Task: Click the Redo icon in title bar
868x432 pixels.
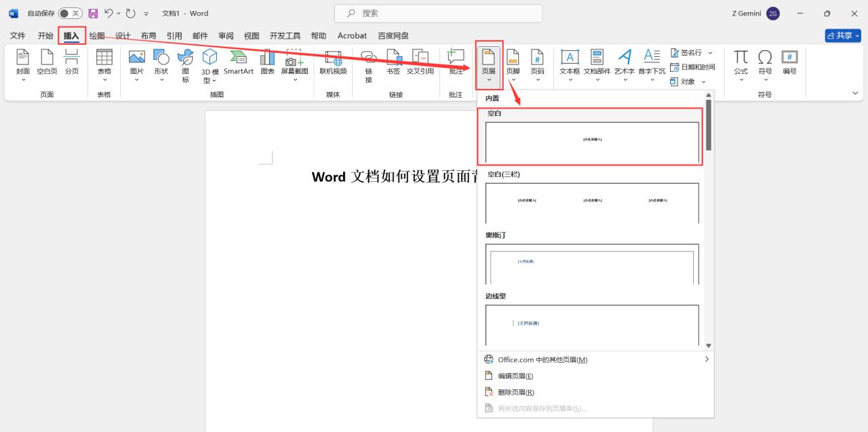Action: pyautogui.click(x=131, y=14)
